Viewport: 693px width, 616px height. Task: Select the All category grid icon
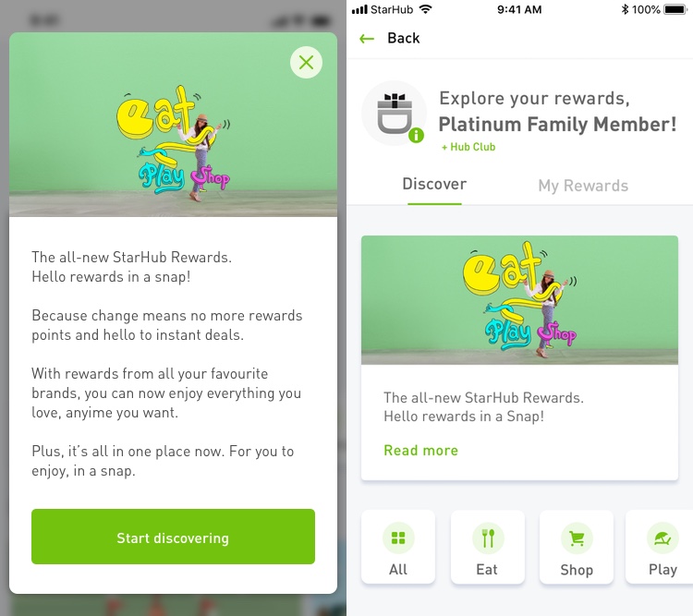pyautogui.click(x=398, y=537)
